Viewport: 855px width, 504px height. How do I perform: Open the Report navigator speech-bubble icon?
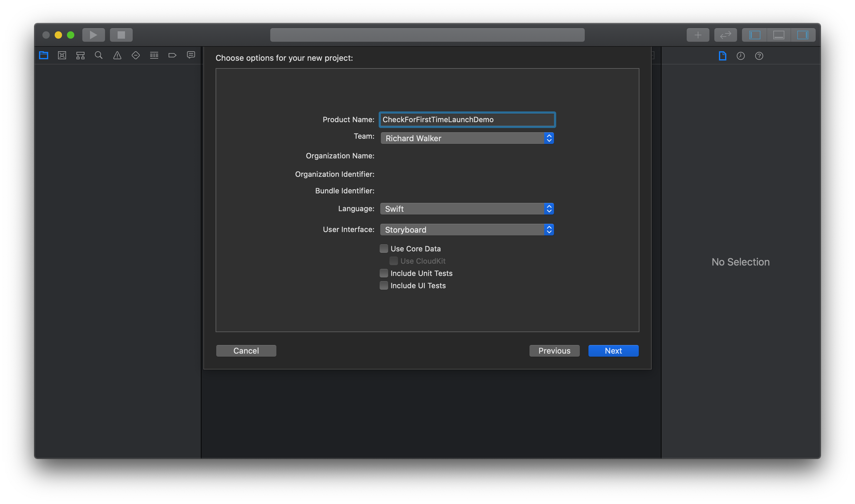(x=191, y=55)
